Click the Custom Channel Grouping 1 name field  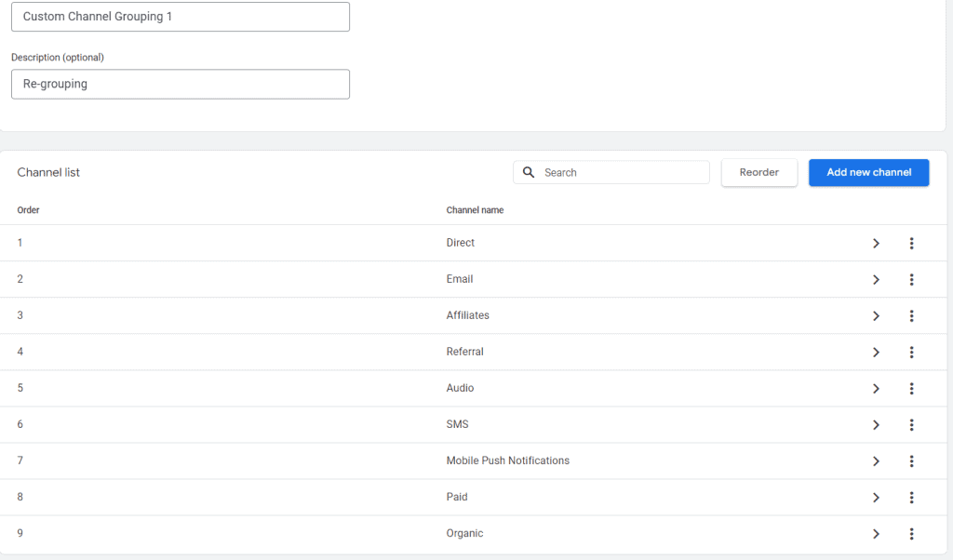(x=180, y=17)
